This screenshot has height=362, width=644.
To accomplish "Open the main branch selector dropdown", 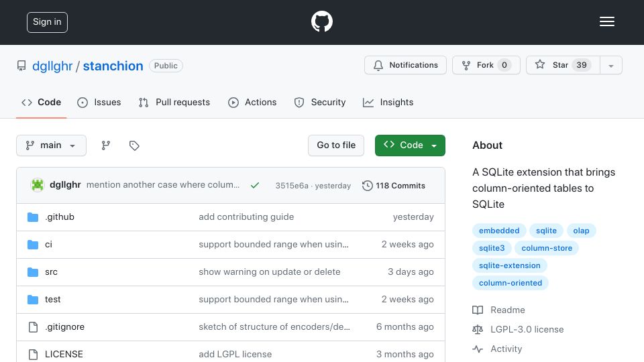I will tap(52, 145).
